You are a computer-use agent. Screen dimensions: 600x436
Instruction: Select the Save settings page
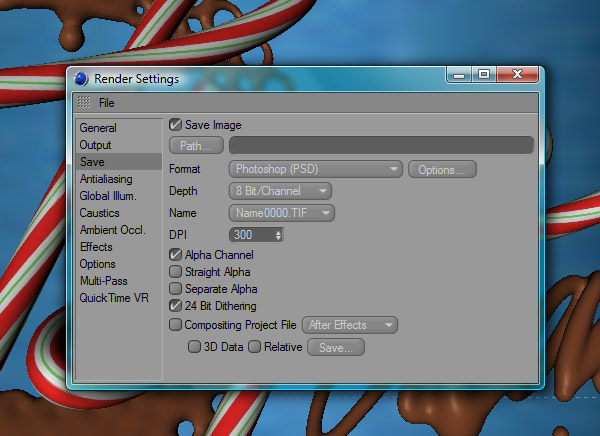119,162
